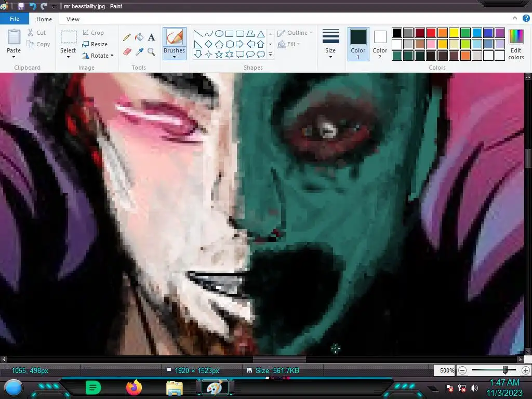Image resolution: width=532 pixels, height=399 pixels.
Task: Open File Explorer from the taskbar
Action: 175,388
